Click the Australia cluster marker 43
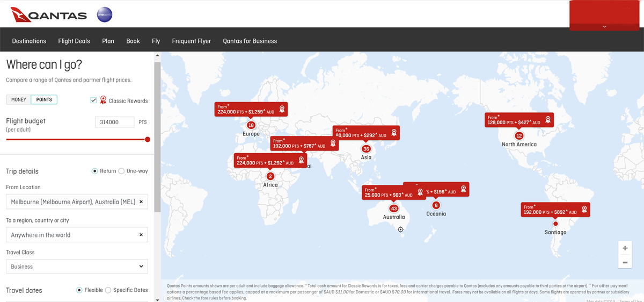The height and width of the screenshot is (302, 644). [x=394, y=208]
